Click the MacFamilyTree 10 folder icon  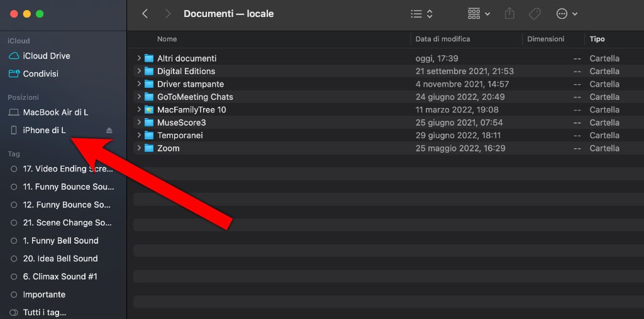click(x=148, y=109)
